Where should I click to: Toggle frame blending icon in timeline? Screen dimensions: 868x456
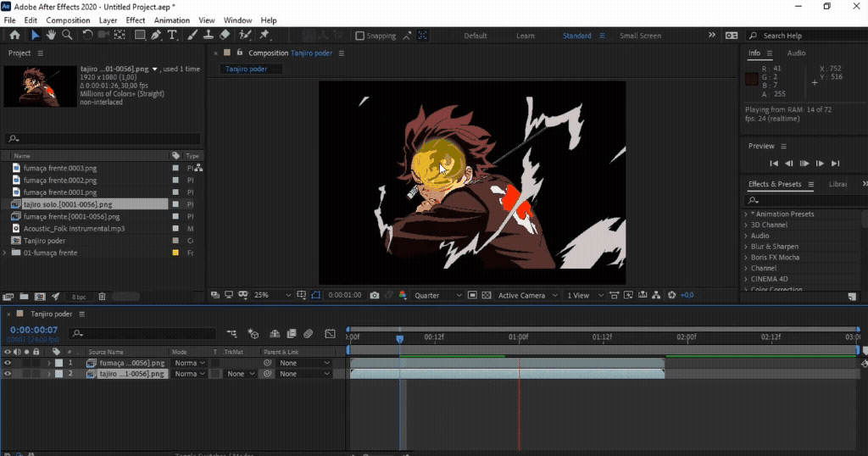pyautogui.click(x=292, y=334)
